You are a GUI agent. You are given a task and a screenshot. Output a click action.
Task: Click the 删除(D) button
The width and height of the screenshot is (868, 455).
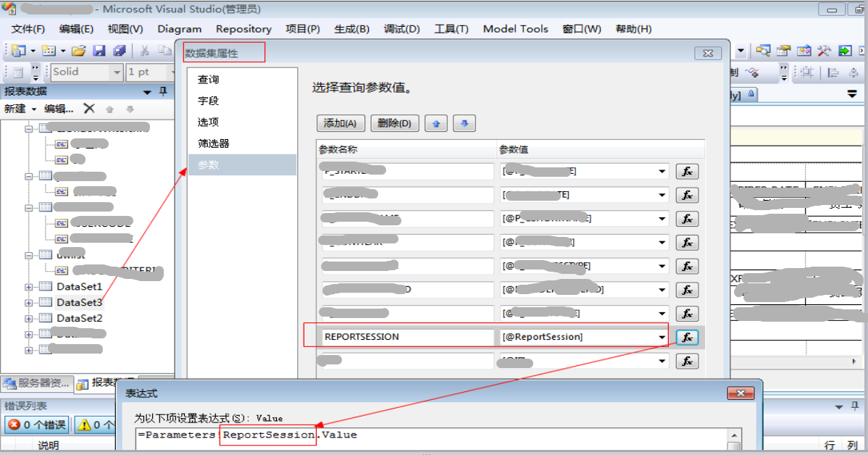point(395,123)
